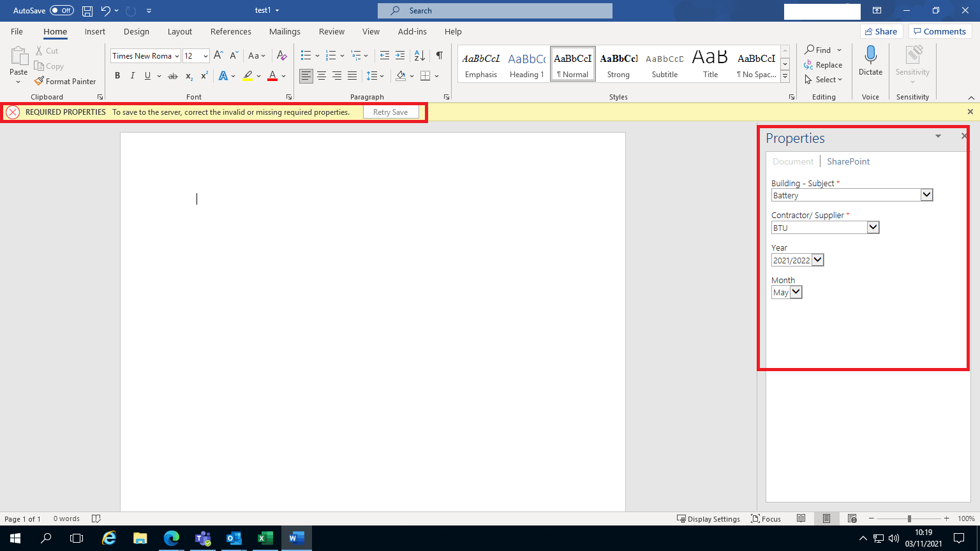Viewport: 980px width, 551px height.
Task: Click Replace in the Editing group
Action: tap(824, 65)
